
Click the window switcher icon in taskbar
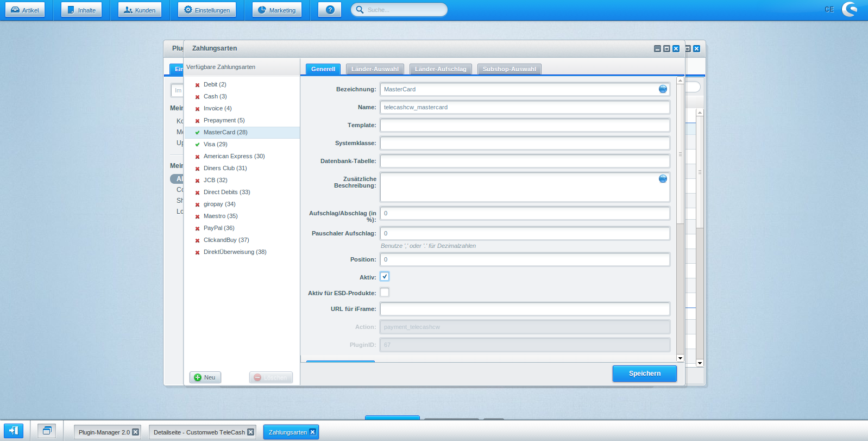[47, 431]
